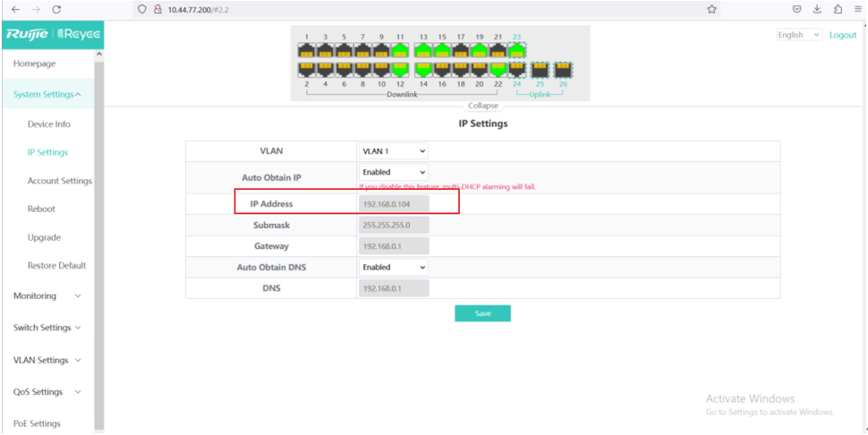
Task: Go to Account Settings page
Action: coord(59,181)
